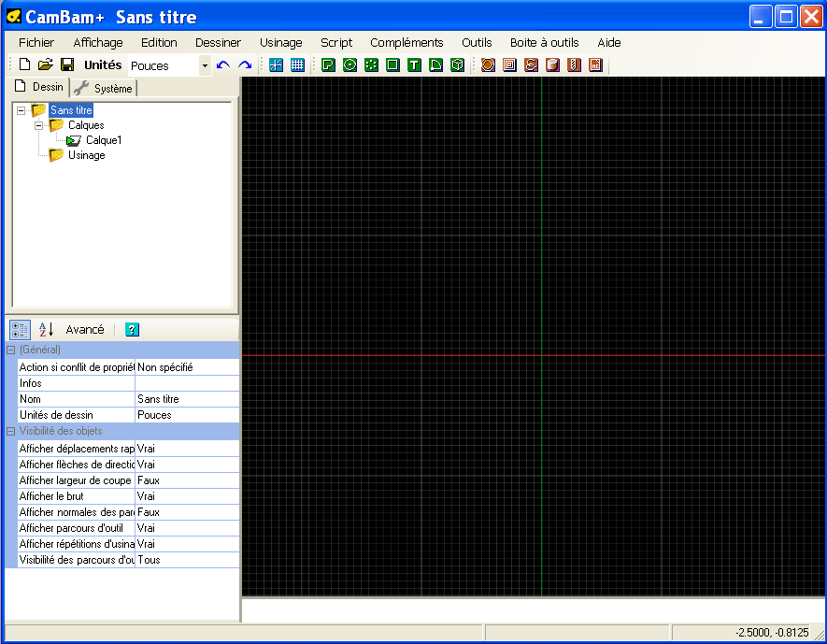
Task: Insert a Profile machining operation
Action: coord(488,64)
